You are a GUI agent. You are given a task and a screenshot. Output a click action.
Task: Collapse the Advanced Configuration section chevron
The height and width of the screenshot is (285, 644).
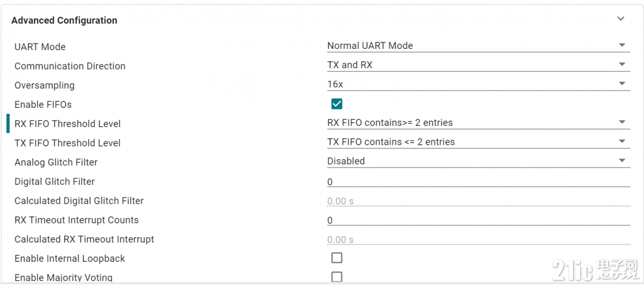click(621, 19)
